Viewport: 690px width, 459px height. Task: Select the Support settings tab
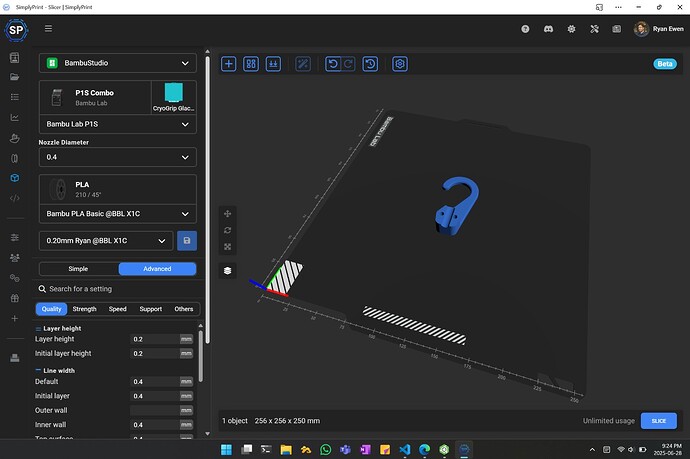[x=150, y=309]
